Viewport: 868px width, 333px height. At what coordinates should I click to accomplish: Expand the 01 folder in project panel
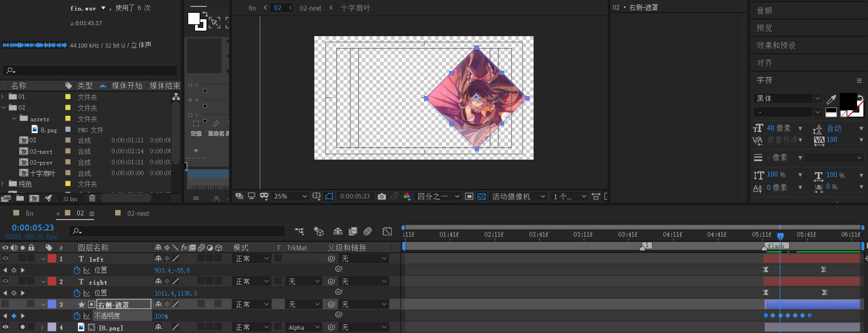(3, 97)
